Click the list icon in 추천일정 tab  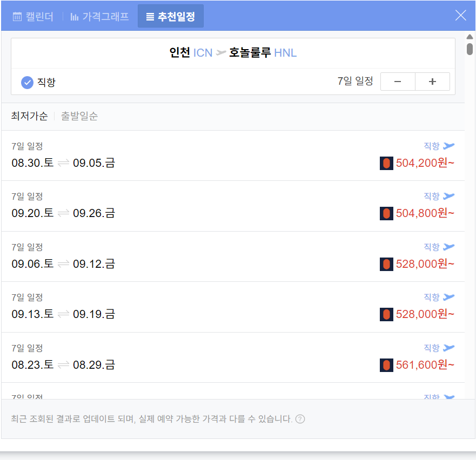[150, 17]
